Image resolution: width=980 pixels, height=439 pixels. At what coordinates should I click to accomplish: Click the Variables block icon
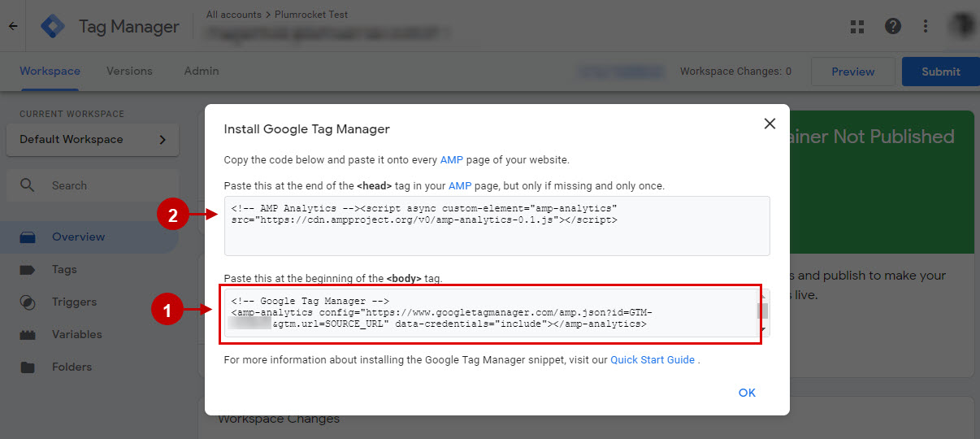[x=28, y=335]
